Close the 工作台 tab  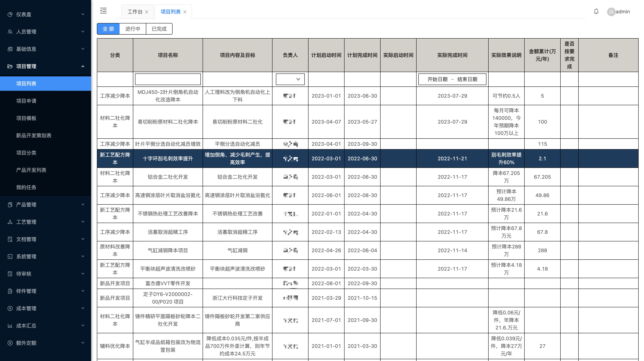point(147,12)
